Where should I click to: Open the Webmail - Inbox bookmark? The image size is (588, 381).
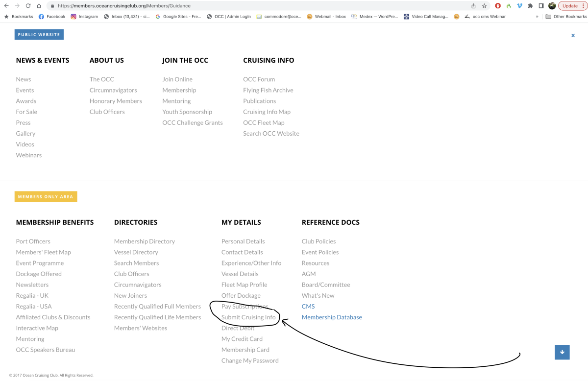[x=326, y=16]
